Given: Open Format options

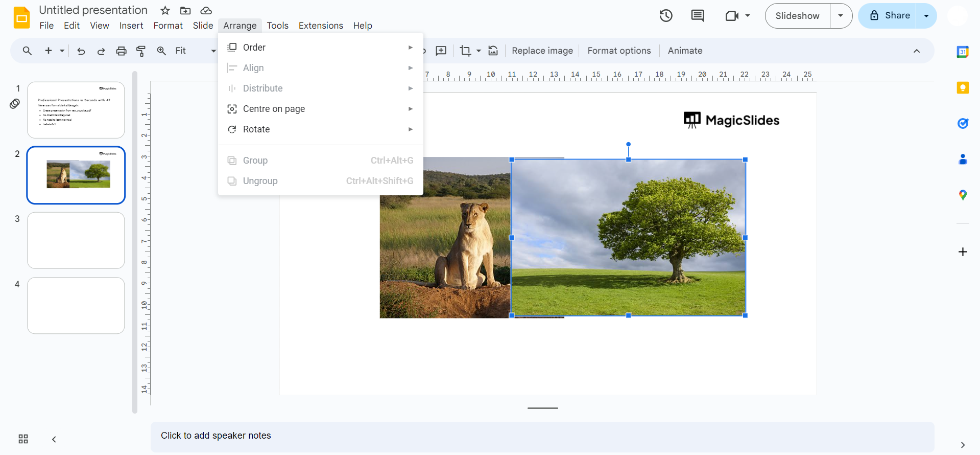Looking at the screenshot, I should [x=619, y=51].
